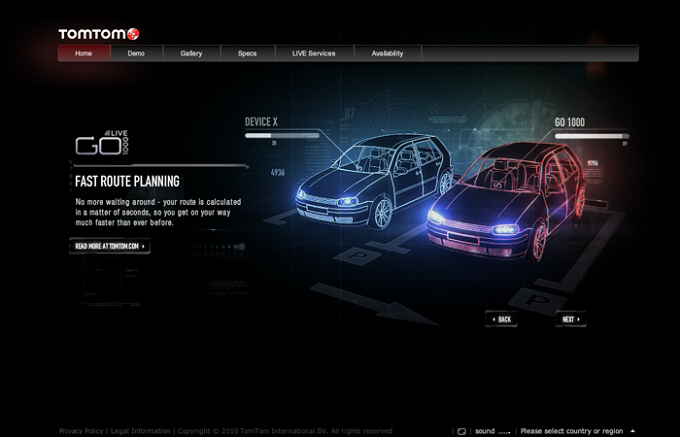Go to the Specs tab
The height and width of the screenshot is (437, 680).
[247, 53]
